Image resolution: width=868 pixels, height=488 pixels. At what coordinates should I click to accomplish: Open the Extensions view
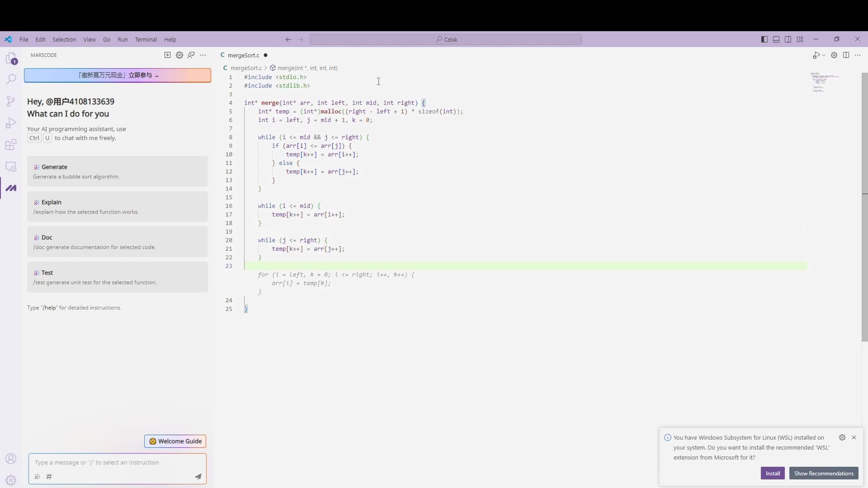click(11, 145)
